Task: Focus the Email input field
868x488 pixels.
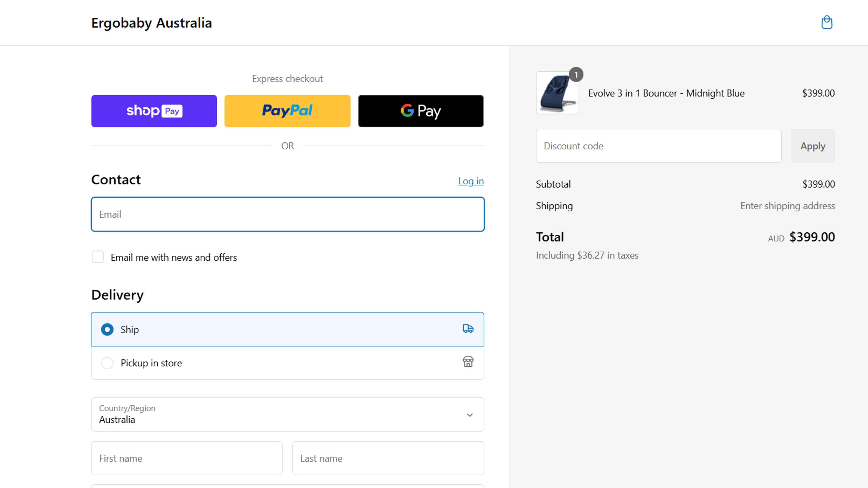Action: coord(288,214)
